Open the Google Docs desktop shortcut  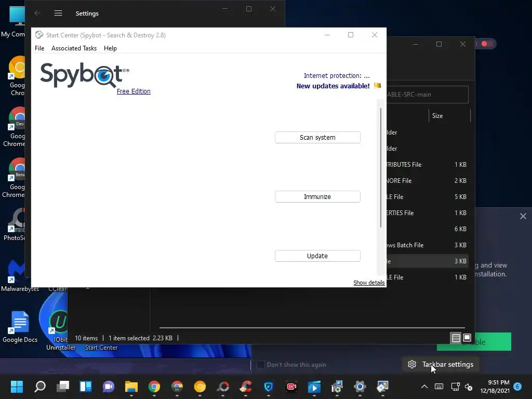tap(20, 326)
